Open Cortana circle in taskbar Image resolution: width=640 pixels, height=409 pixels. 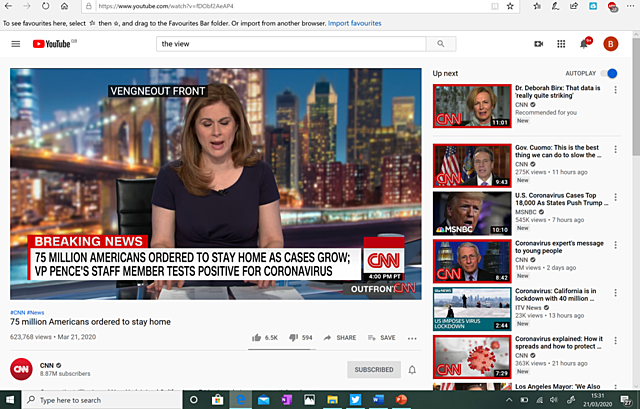tap(194, 400)
